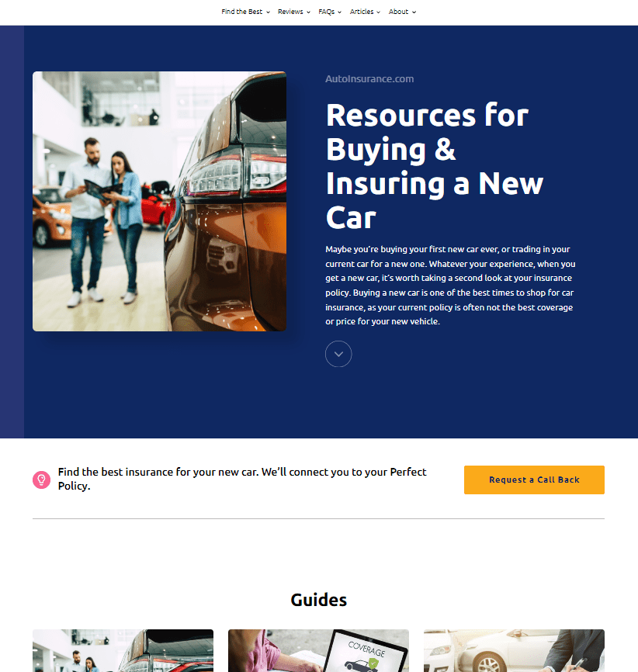Click the pink lightbulb icon
Viewport: 638px width, 672px height.
(x=42, y=480)
